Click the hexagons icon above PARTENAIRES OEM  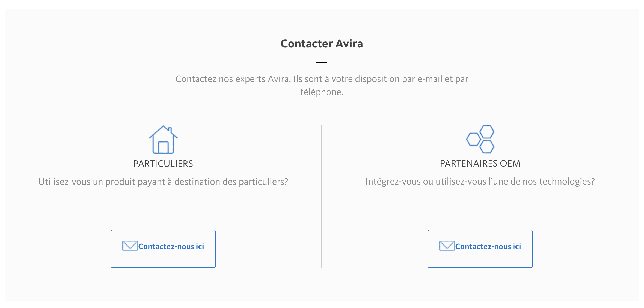pyautogui.click(x=480, y=139)
